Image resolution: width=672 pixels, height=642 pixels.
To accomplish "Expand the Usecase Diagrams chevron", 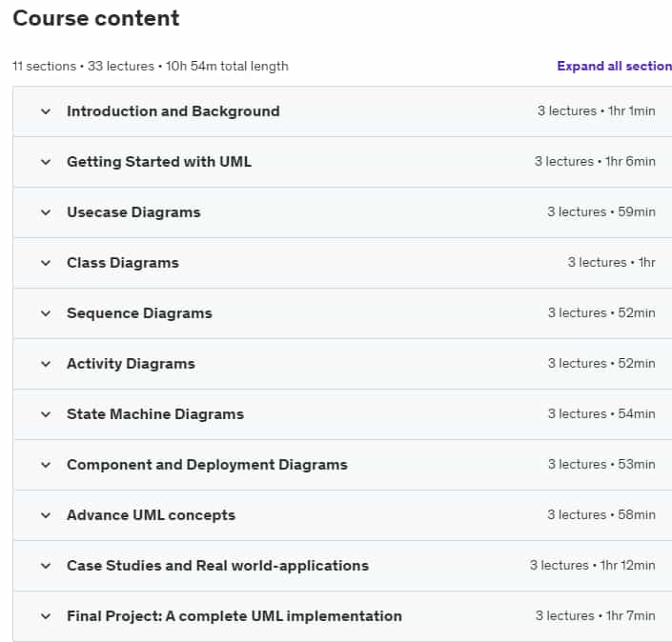I will (x=46, y=212).
